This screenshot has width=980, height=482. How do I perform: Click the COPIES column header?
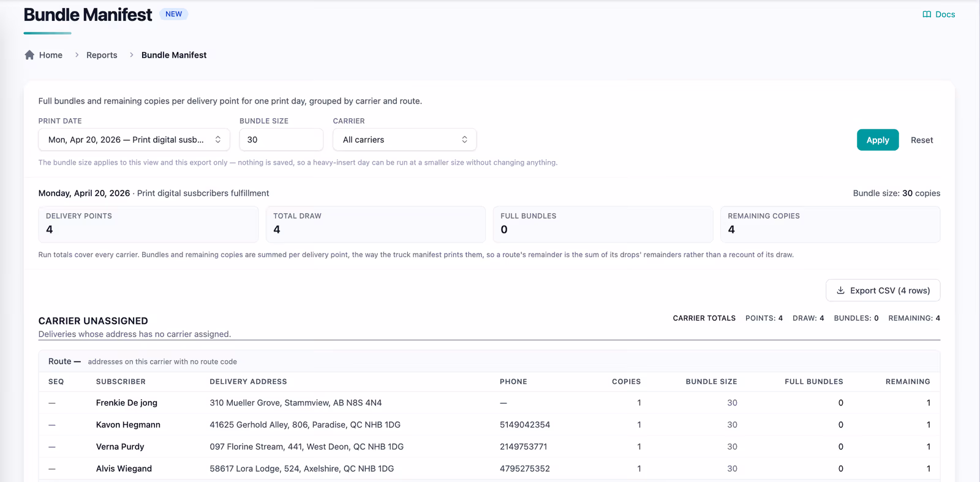point(626,382)
